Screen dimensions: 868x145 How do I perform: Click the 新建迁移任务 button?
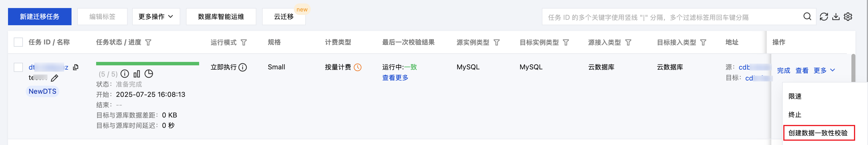[x=39, y=17]
